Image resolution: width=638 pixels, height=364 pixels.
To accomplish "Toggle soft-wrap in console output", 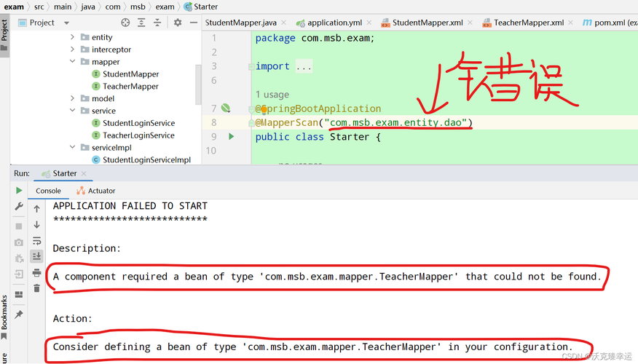I will click(36, 240).
